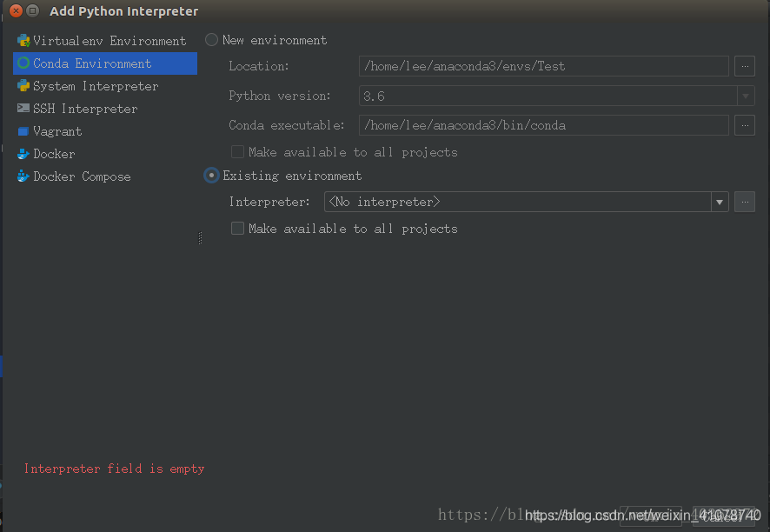The height and width of the screenshot is (532, 770).
Task: Click the Conda Environment snake icon
Action: [25, 63]
